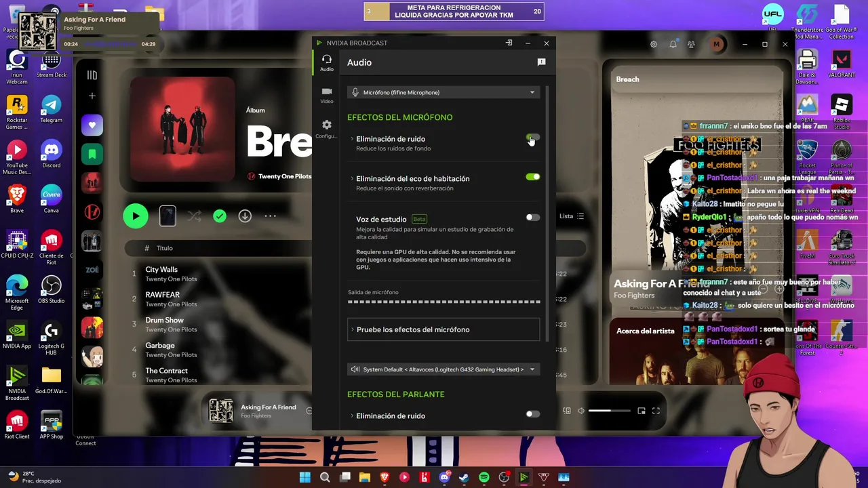Open the System Default Altavoces output dropdown

point(443,369)
